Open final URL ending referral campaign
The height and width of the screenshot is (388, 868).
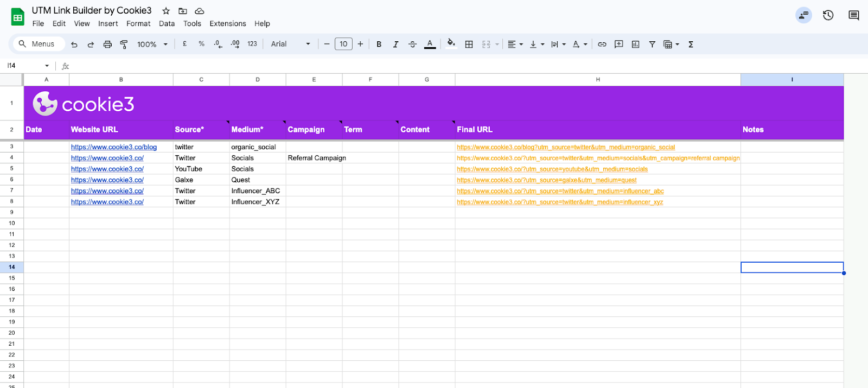[x=598, y=158]
